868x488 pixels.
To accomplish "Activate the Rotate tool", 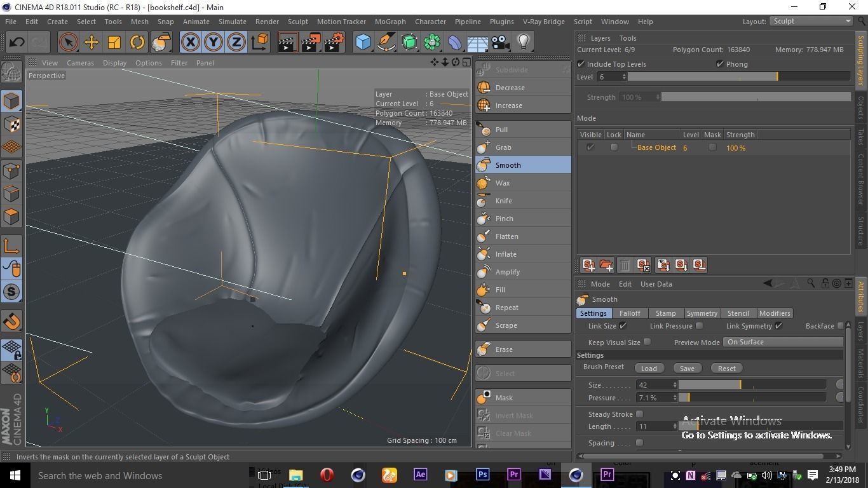I will (137, 43).
